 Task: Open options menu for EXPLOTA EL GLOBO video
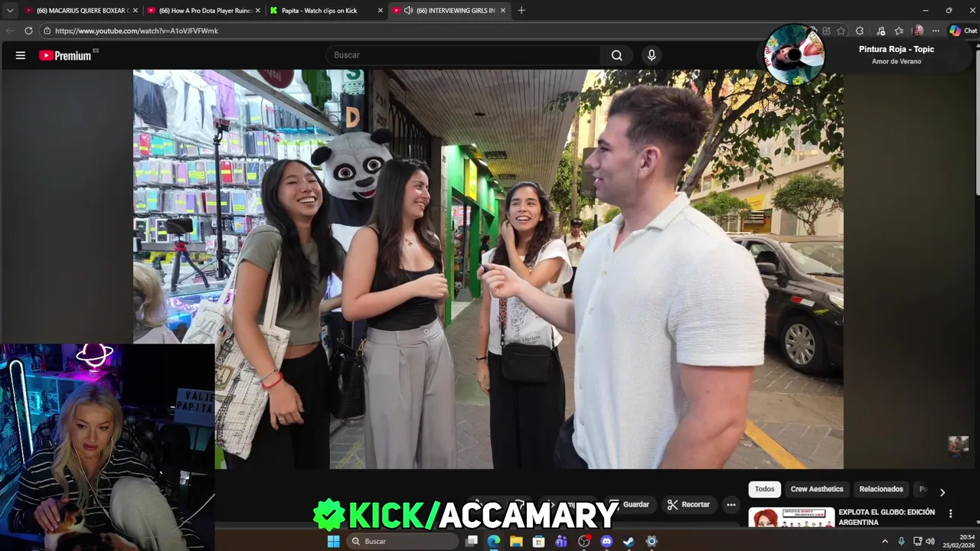950,514
